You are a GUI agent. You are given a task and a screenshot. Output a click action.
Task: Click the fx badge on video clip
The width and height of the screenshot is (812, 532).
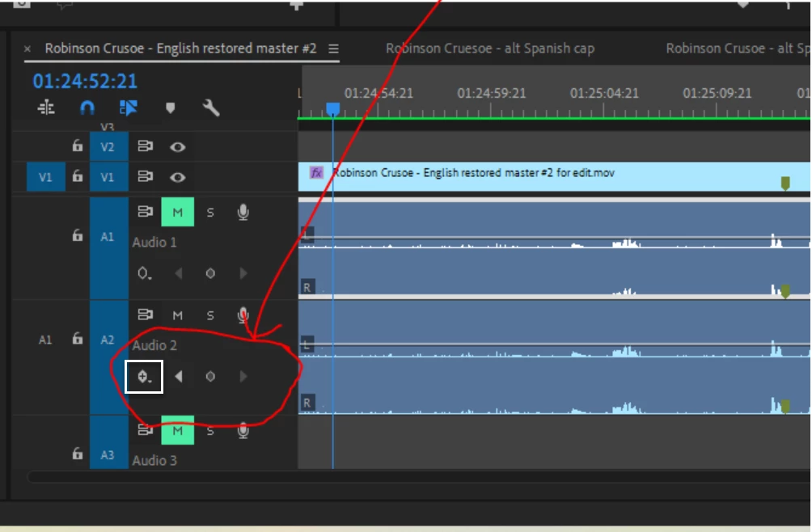[316, 173]
